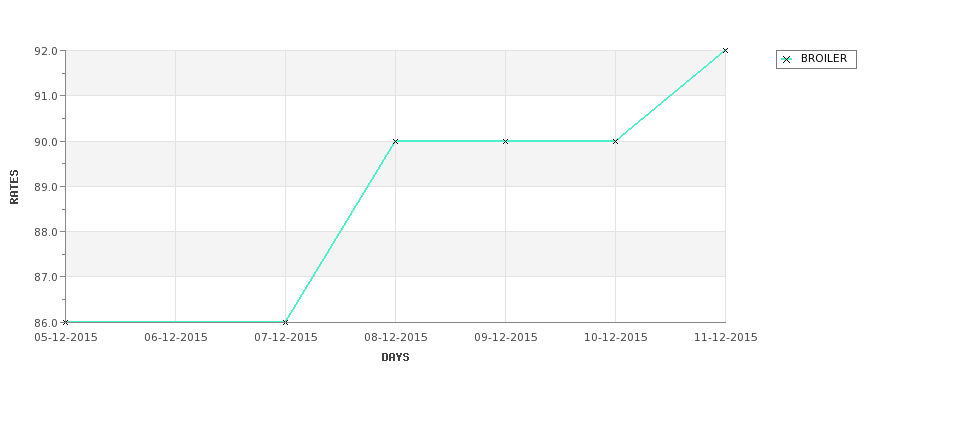Click the 11-12-2015 x-axis date label
The width and height of the screenshot is (975, 429).
tap(726, 338)
